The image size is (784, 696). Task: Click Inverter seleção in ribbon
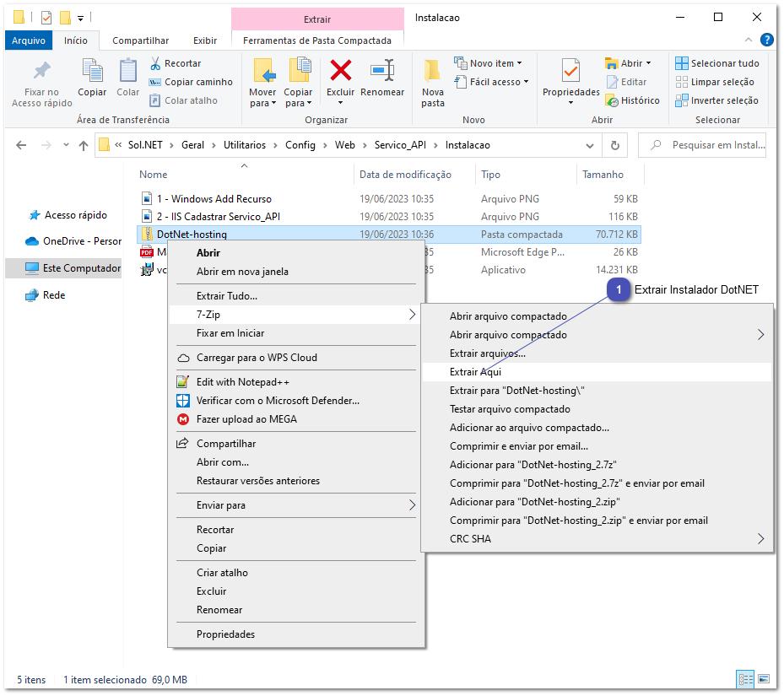[x=716, y=100]
